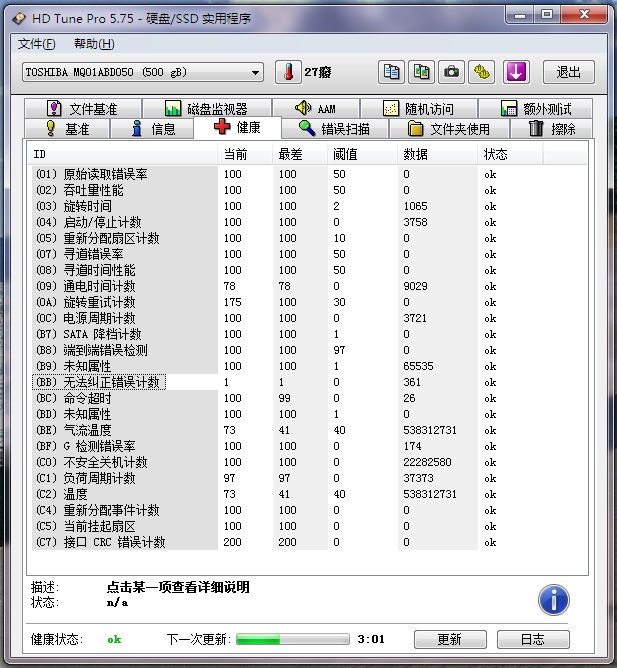Switch to the 基准 tab
The image size is (617, 668).
[x=67, y=129]
